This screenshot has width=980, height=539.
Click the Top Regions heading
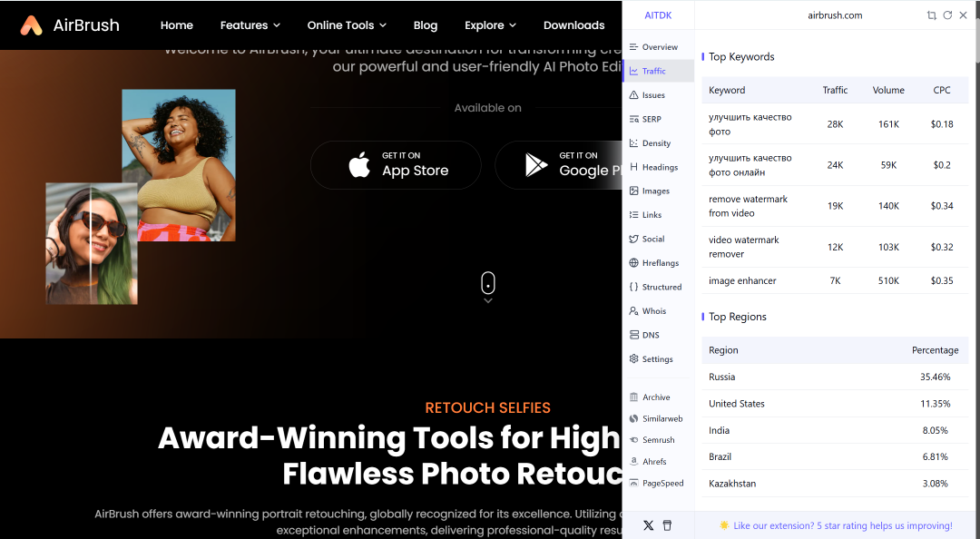(738, 317)
